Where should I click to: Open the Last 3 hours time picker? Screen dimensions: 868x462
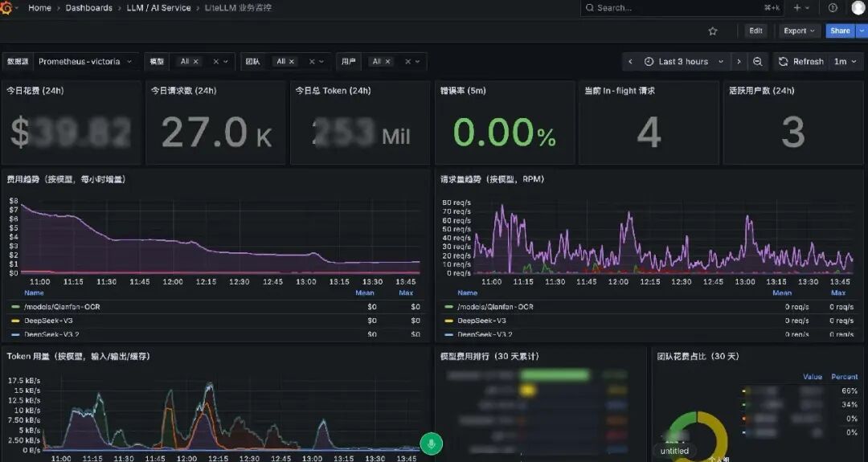pos(684,61)
